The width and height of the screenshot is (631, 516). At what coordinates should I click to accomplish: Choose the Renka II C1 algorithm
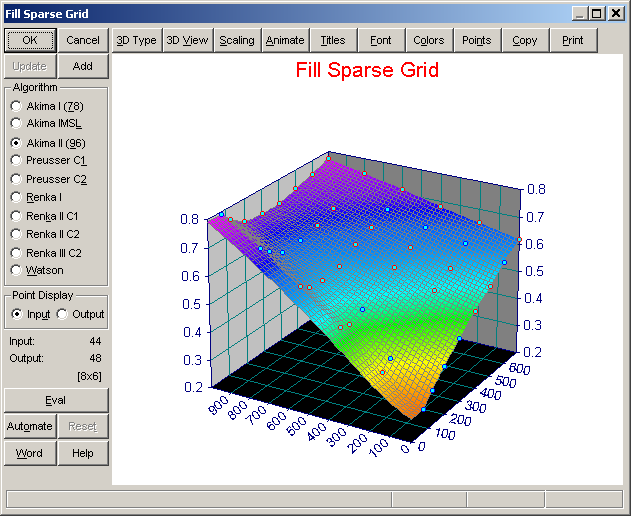[x=44, y=216]
